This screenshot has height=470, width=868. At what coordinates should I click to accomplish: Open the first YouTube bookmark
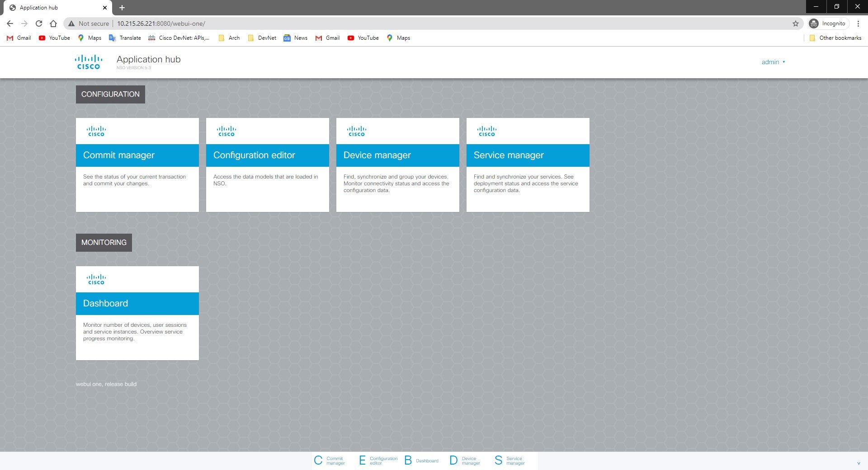[x=54, y=38]
